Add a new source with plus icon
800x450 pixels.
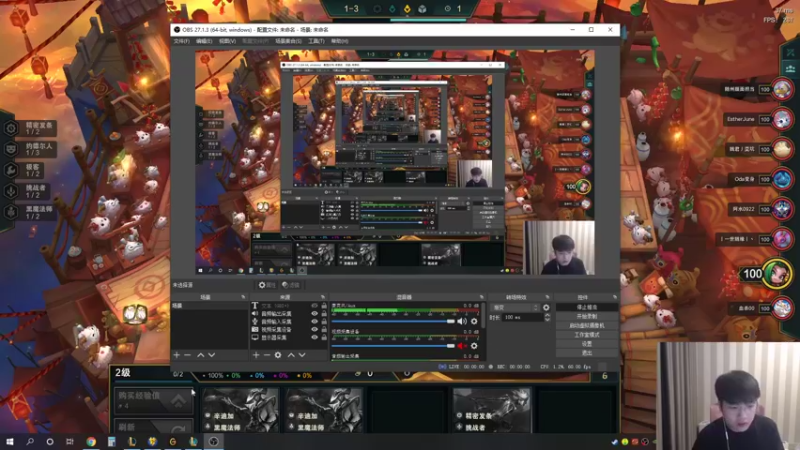[x=256, y=355]
